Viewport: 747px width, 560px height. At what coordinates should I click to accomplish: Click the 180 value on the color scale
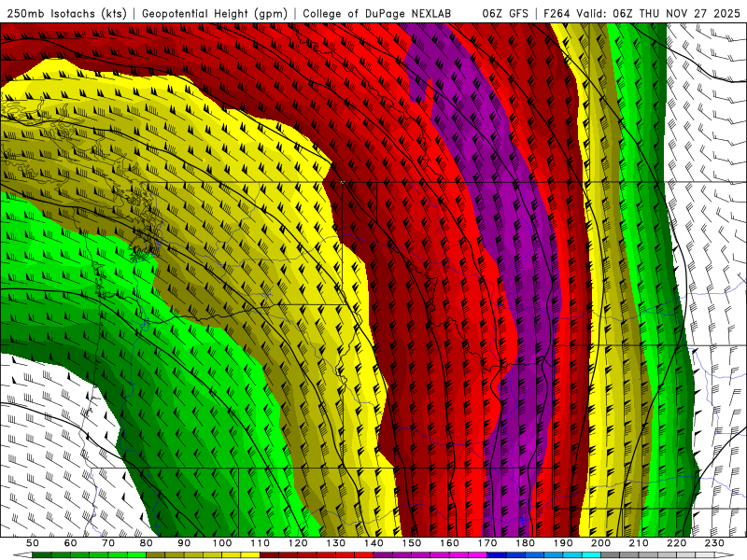click(525, 543)
